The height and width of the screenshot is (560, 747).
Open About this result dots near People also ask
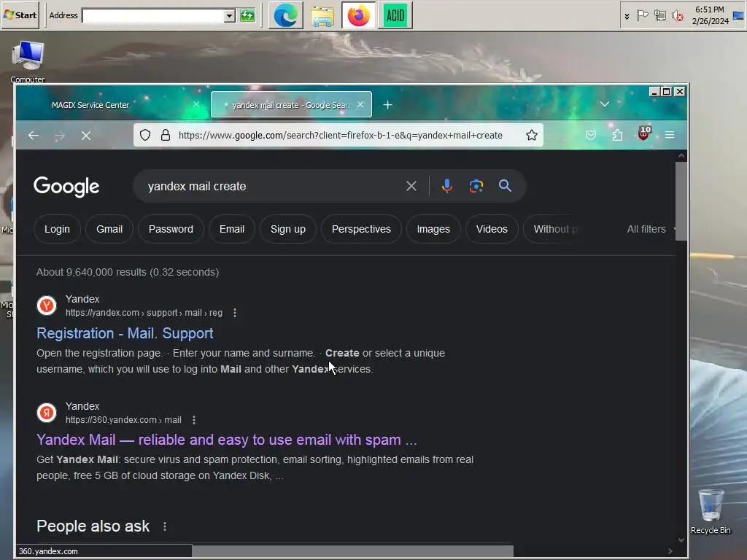165,526
